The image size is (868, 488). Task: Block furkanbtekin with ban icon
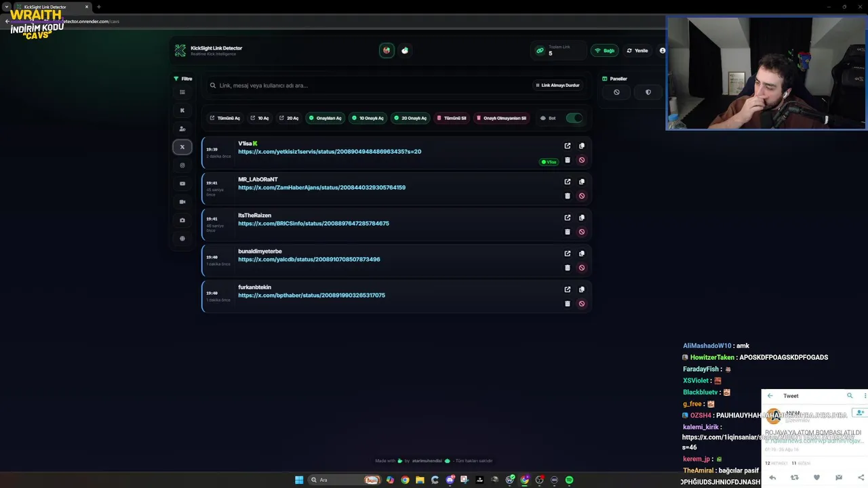[x=582, y=304]
